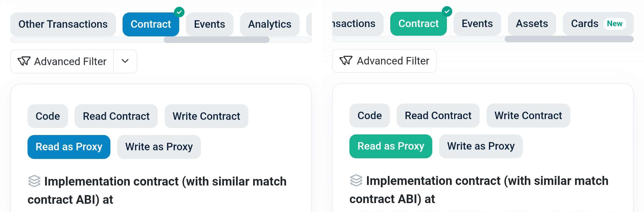Select the blue Contract tab
The height and width of the screenshot is (212, 644).
pos(151,24)
